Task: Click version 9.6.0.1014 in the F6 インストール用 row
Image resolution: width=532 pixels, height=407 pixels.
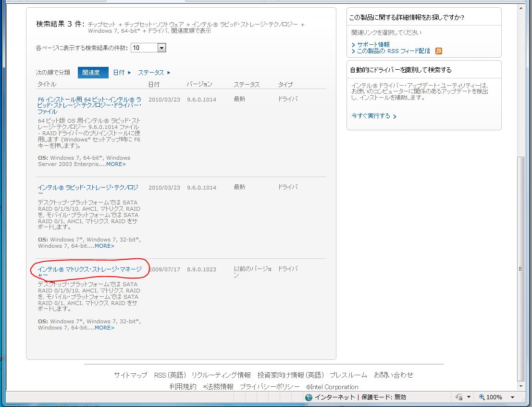Action: (201, 100)
